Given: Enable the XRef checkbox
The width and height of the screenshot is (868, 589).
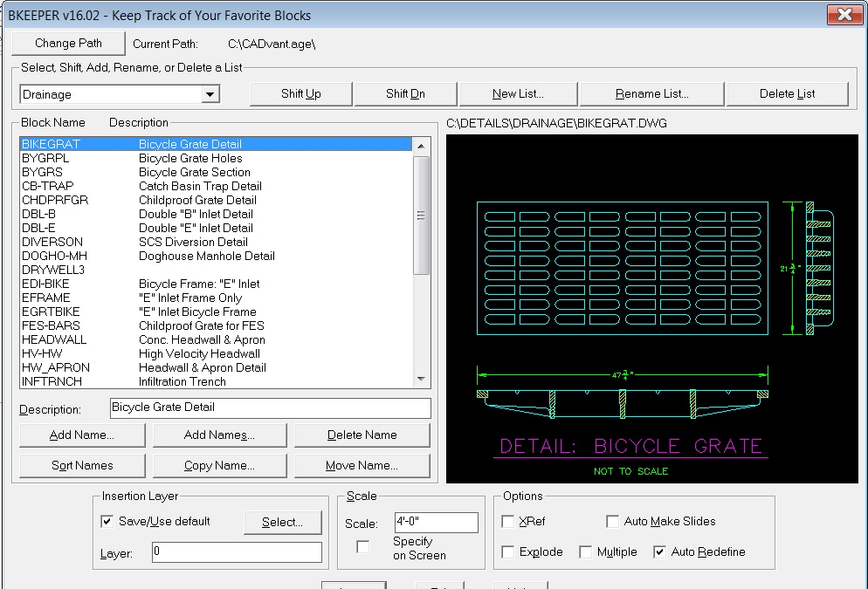Looking at the screenshot, I should point(508,521).
